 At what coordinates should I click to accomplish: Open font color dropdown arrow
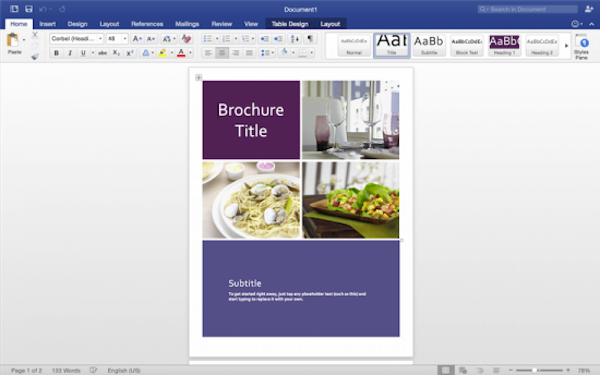(x=190, y=53)
